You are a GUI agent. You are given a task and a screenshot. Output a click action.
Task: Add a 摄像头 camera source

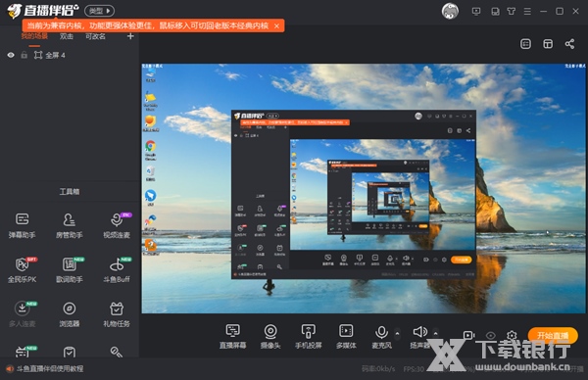270,336
